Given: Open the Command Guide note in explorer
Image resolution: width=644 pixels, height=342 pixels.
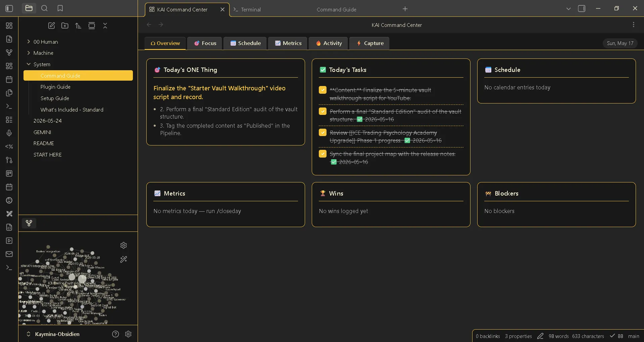Looking at the screenshot, I should 78,76.
